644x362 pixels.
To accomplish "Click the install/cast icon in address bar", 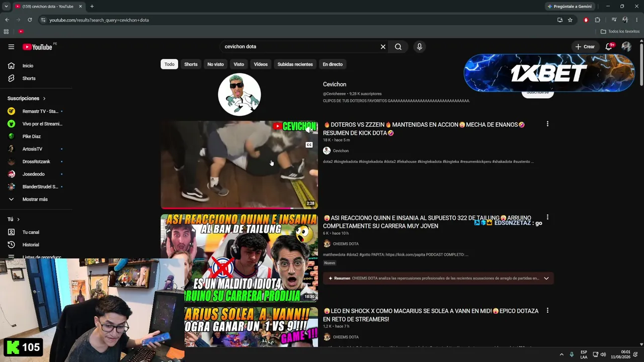I will coord(559,20).
